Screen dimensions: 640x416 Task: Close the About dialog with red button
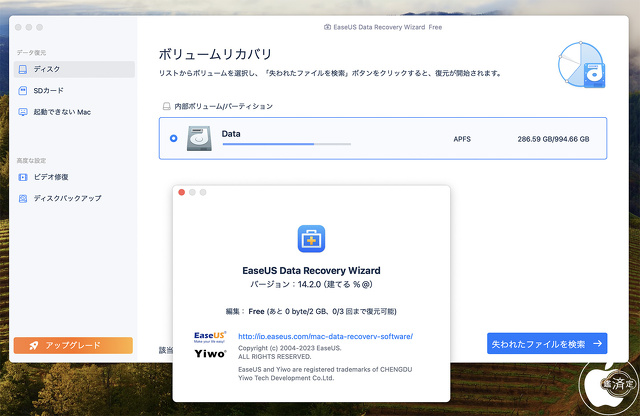181,192
